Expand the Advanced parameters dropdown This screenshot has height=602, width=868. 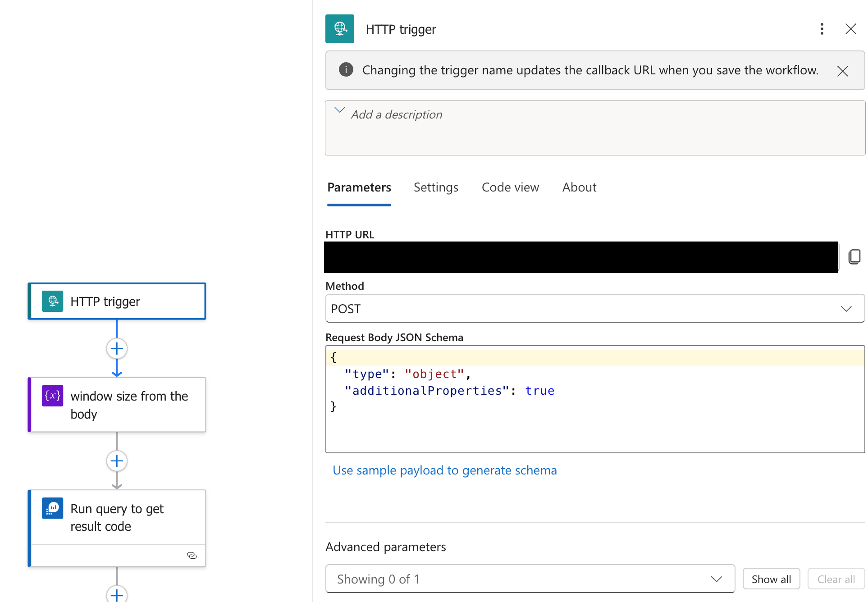(530, 579)
